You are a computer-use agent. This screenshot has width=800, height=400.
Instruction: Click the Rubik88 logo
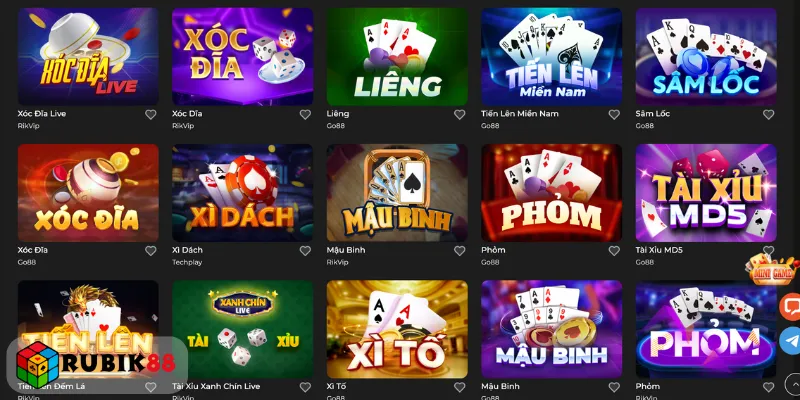tap(96, 363)
